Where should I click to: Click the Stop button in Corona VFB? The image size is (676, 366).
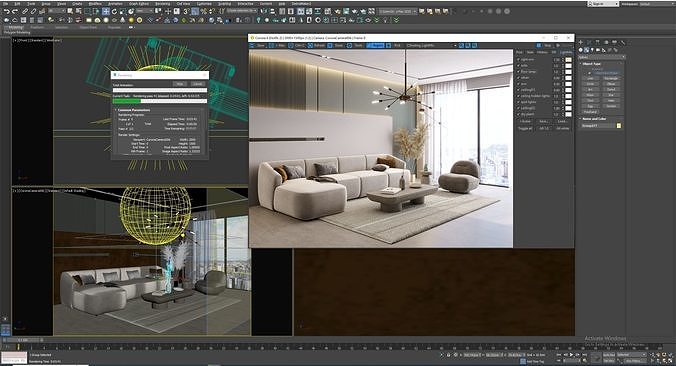548,45
